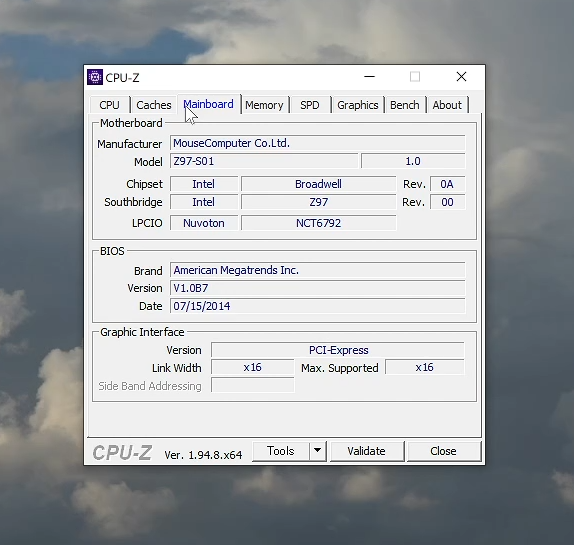Viewport: 574px width, 545px height.
Task: Click the Manufacturer field MouseComputer Co.Ltd.
Action: coord(317,143)
